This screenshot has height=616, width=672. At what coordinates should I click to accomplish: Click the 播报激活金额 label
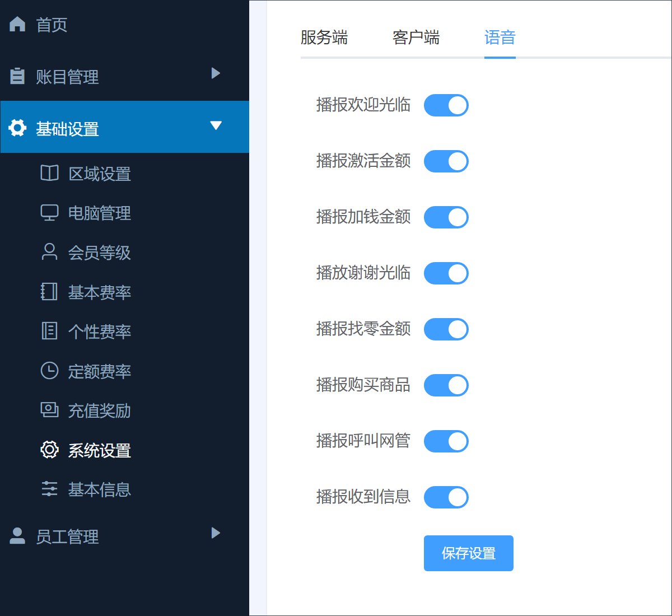click(363, 161)
